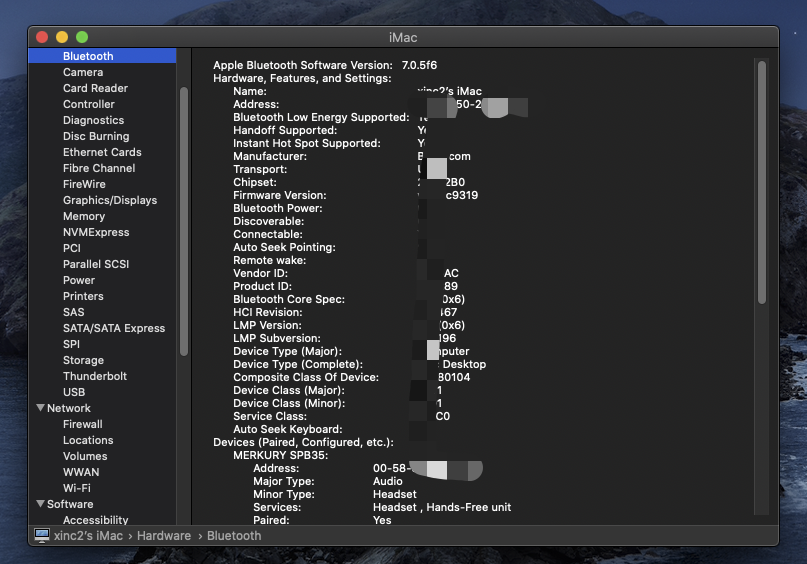The width and height of the screenshot is (807, 564).
Task: Click the 'MERKURY SPB35:' device entry
Action: pyautogui.click(x=280, y=455)
